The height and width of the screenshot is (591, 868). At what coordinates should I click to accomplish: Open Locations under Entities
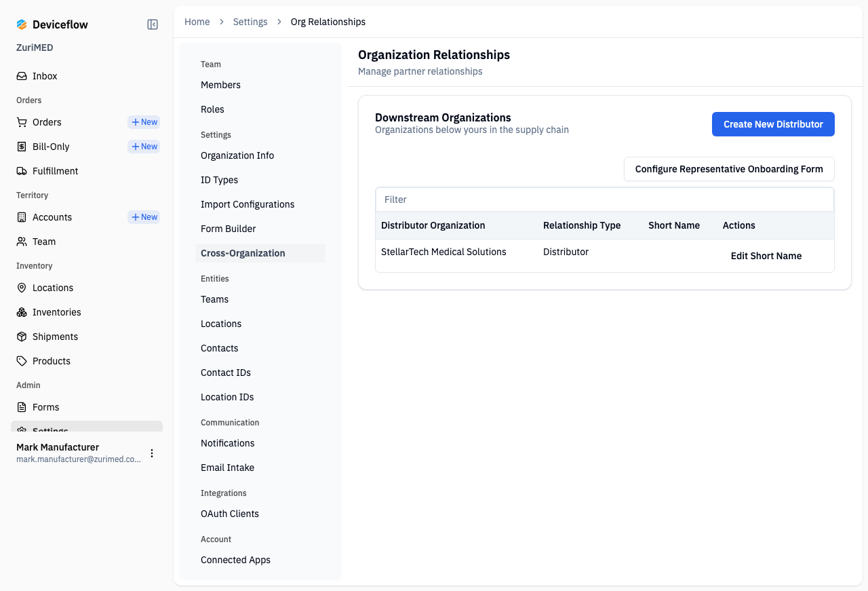(260, 324)
